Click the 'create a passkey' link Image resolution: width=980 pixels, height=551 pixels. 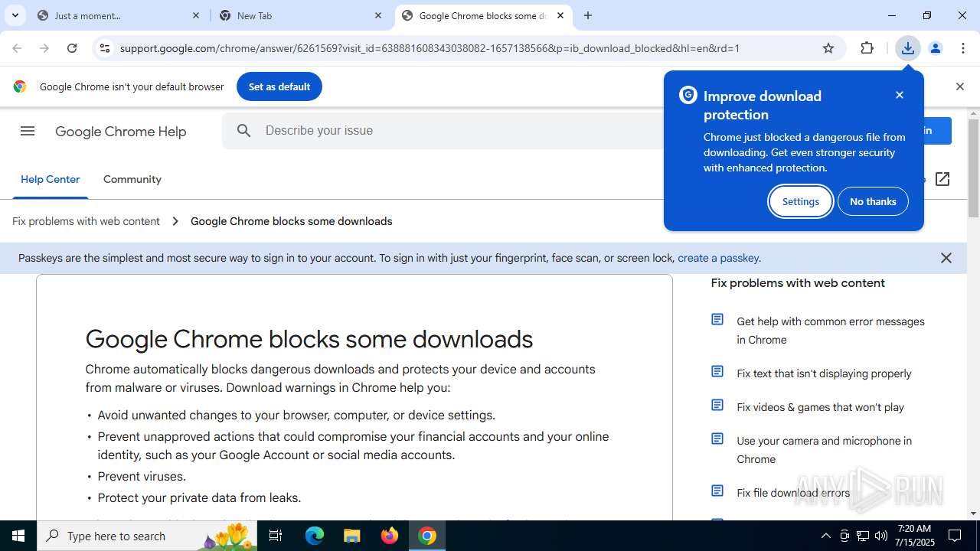point(718,258)
